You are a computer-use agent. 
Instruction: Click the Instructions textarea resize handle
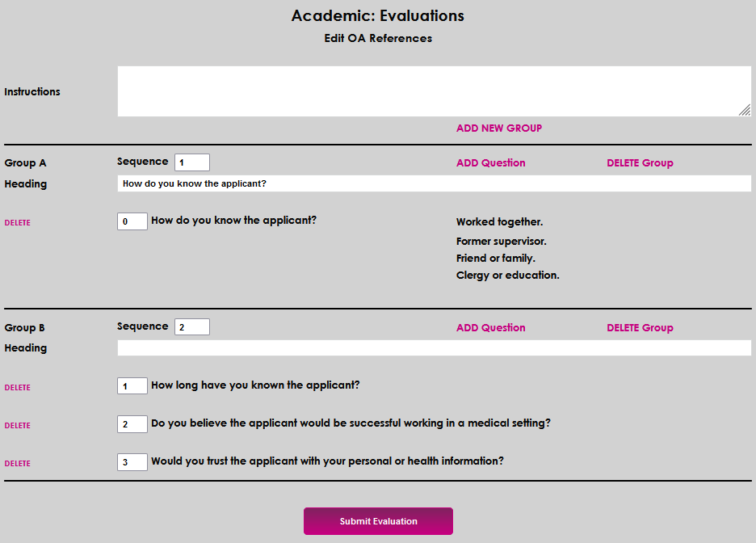coord(745,111)
